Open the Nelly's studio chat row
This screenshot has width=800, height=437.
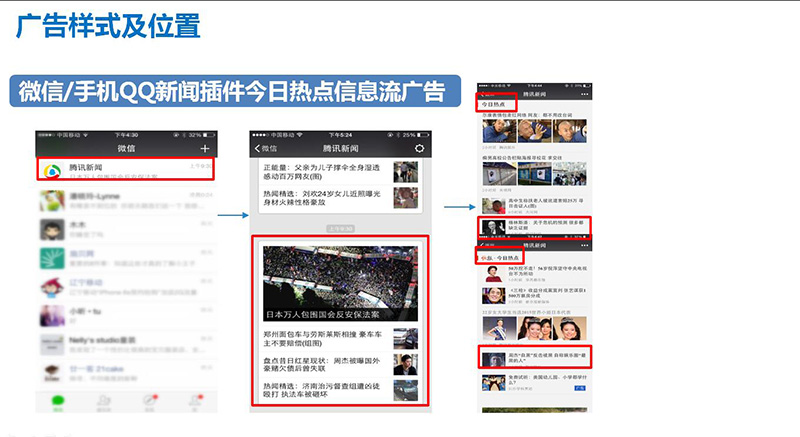[127, 345]
